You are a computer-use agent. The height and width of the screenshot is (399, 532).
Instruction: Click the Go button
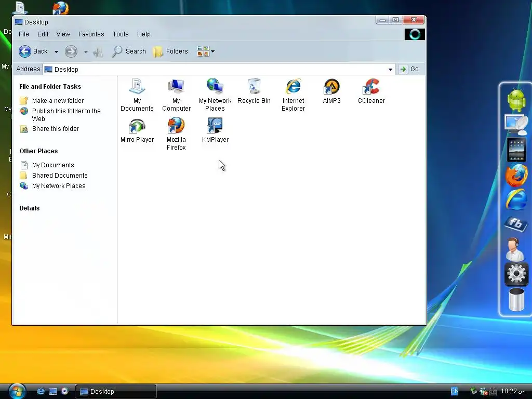pos(409,69)
